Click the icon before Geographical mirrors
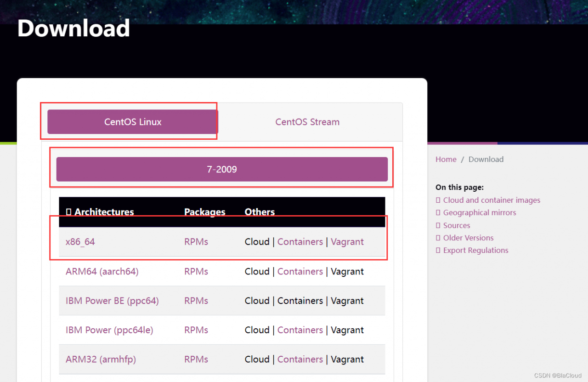The image size is (588, 382). pos(438,212)
